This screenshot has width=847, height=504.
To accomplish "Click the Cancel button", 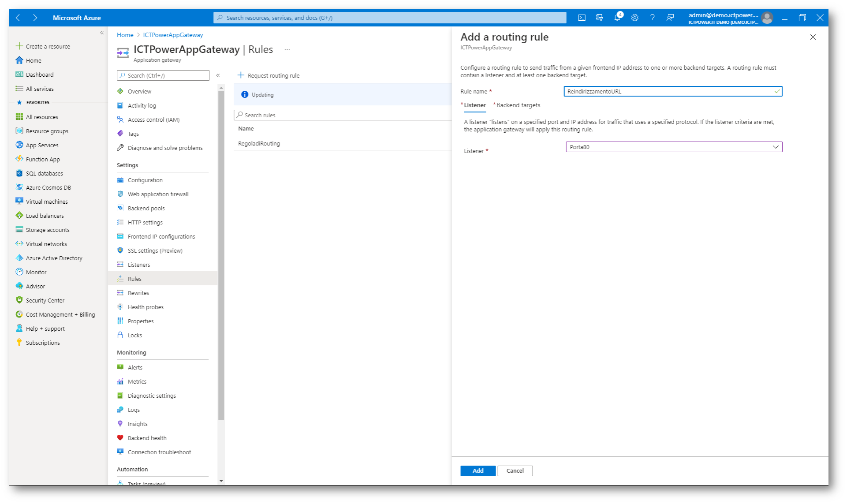I will click(x=515, y=470).
